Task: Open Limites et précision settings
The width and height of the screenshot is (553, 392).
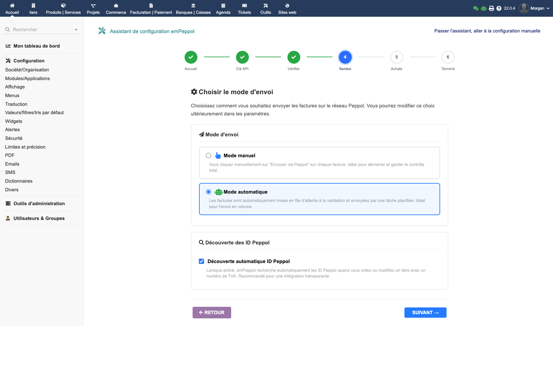Action: click(x=25, y=147)
